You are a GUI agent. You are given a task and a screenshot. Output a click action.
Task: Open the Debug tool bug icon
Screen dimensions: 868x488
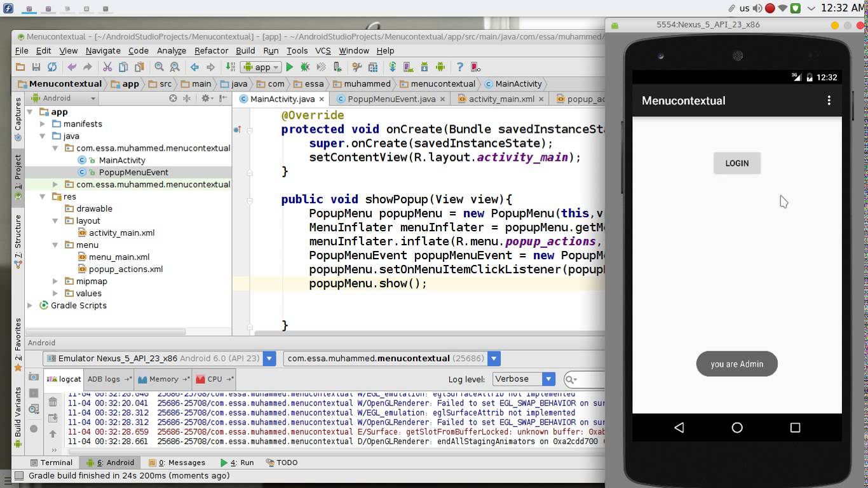pyautogui.click(x=305, y=67)
